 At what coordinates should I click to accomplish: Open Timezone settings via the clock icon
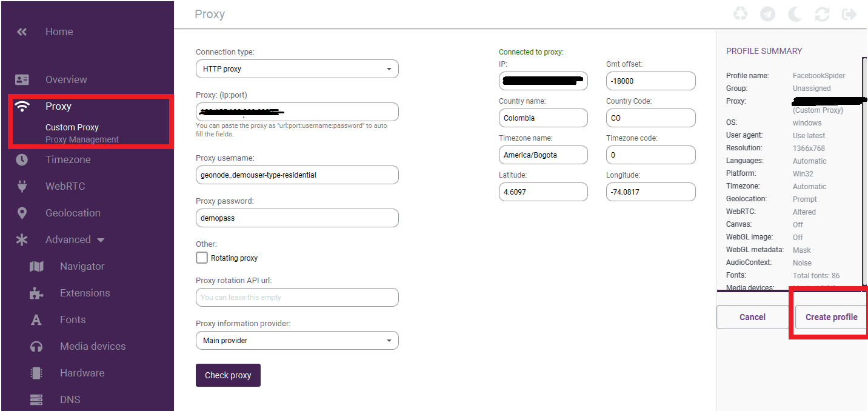22,159
